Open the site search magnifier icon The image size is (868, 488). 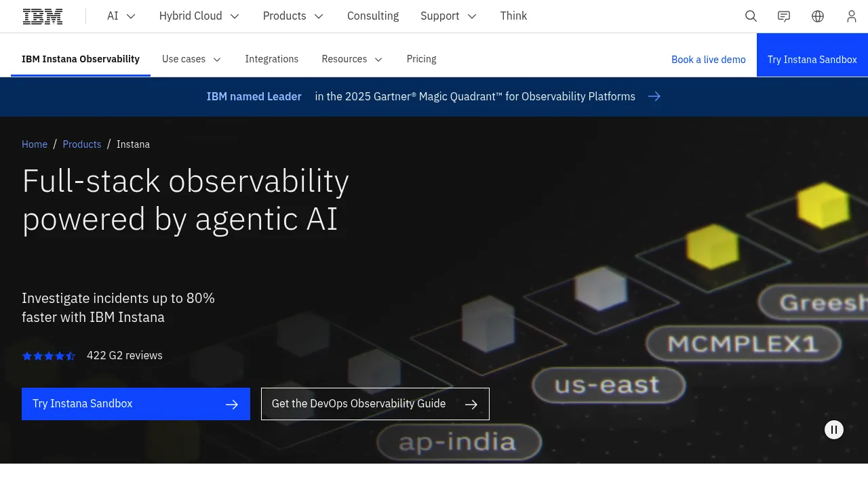click(751, 16)
